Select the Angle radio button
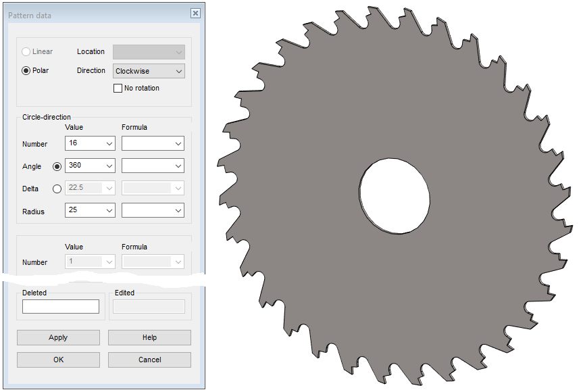 click(x=57, y=166)
